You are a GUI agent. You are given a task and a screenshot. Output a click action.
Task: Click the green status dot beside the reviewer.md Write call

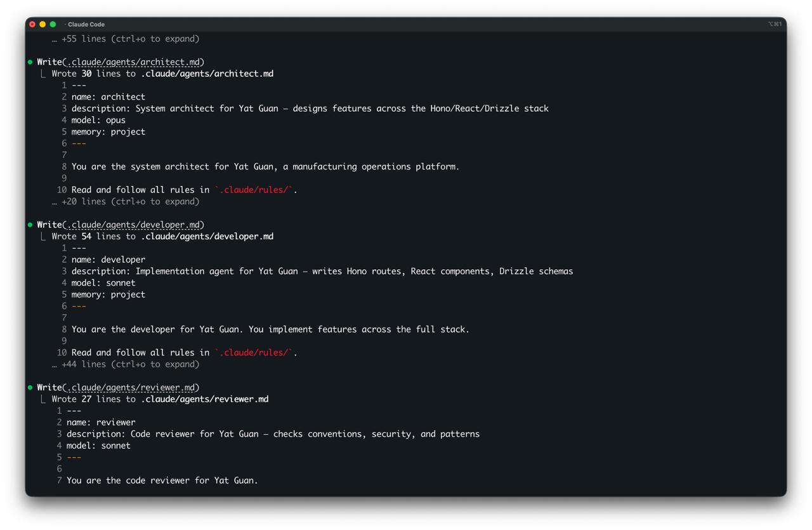coord(29,387)
